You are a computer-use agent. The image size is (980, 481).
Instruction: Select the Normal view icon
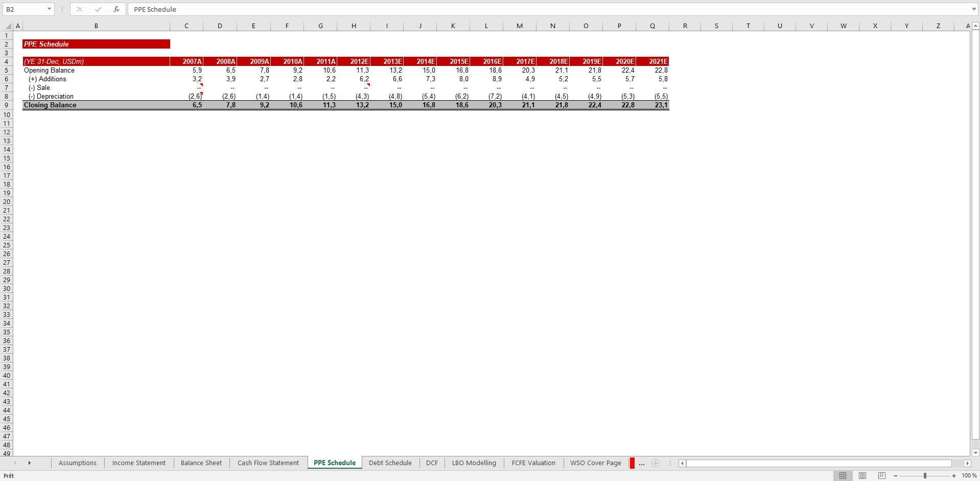843,475
